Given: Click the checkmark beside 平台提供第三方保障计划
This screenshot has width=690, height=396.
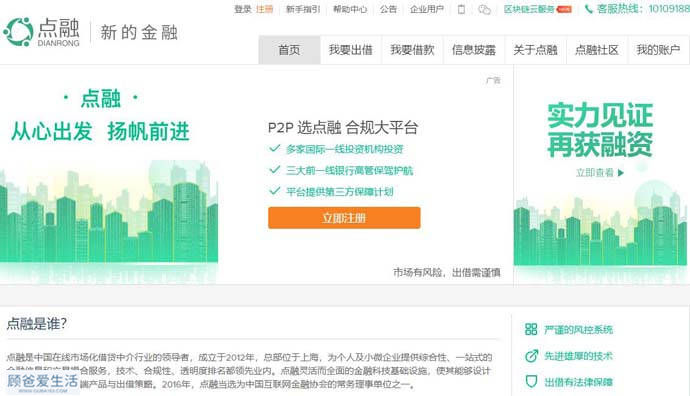Looking at the screenshot, I should click(275, 191).
